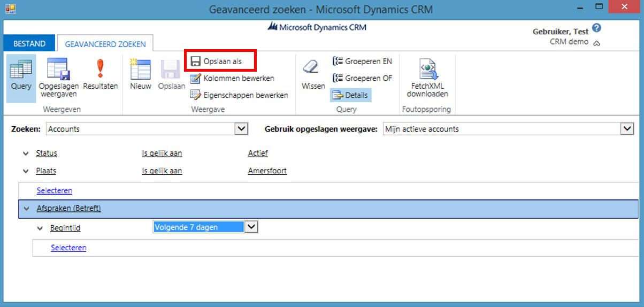
Task: Expand the Afspraken (Betreft) row chevron
Action: coord(27,209)
